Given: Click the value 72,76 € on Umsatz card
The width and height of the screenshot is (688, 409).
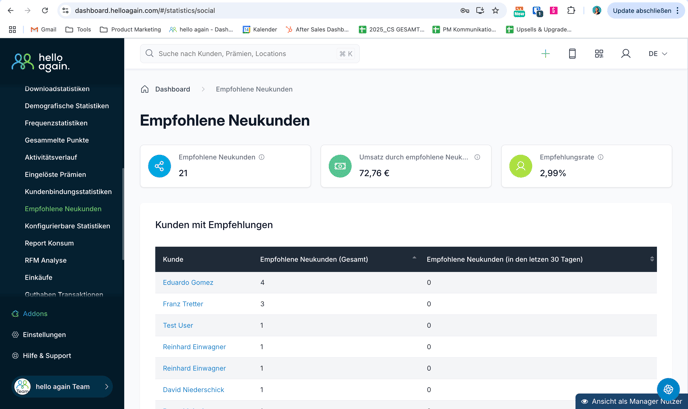Looking at the screenshot, I should (374, 173).
